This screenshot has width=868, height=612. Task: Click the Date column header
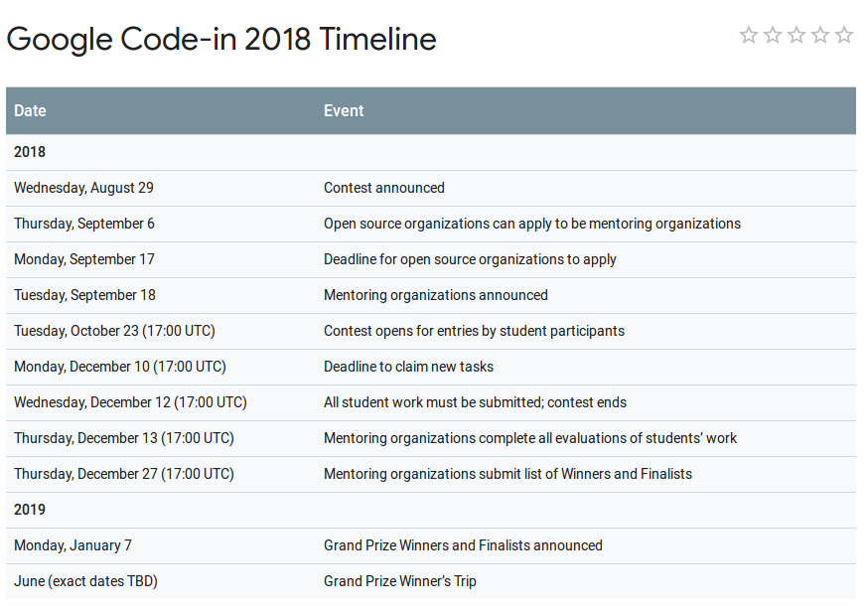click(x=30, y=111)
